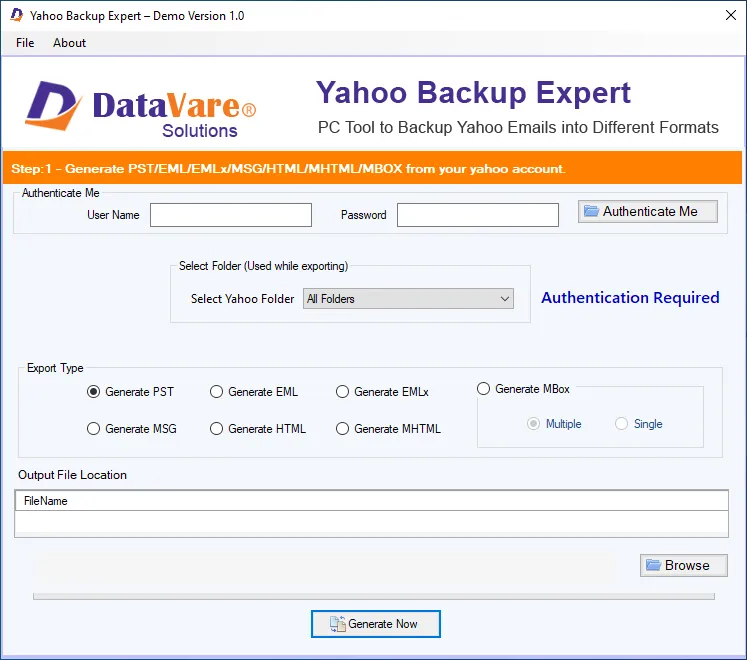
Task: Click the User Name input field
Action: click(x=231, y=215)
